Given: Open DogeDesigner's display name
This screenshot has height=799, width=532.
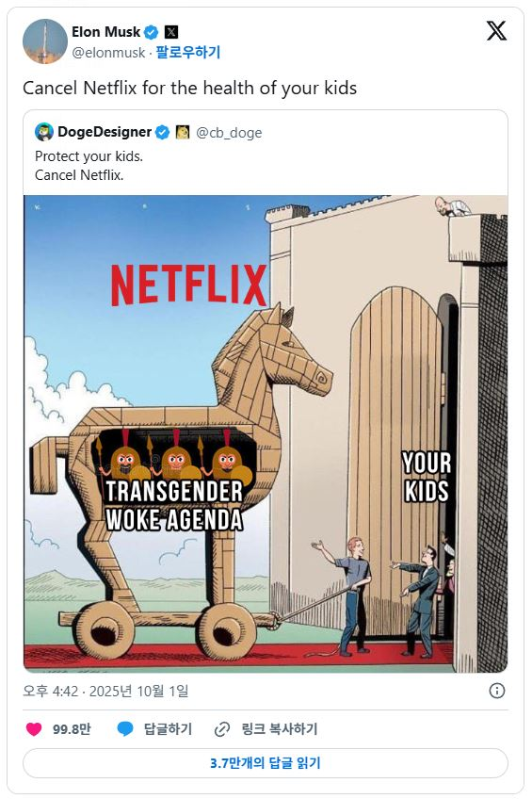Looking at the screenshot, I should pyautogui.click(x=105, y=132).
